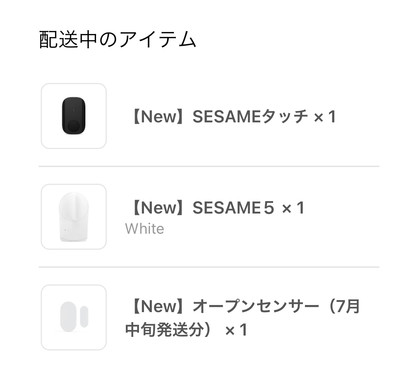The width and height of the screenshot is (418, 382).
Task: Open the black SESAME Touch product image
Action: [x=74, y=116]
